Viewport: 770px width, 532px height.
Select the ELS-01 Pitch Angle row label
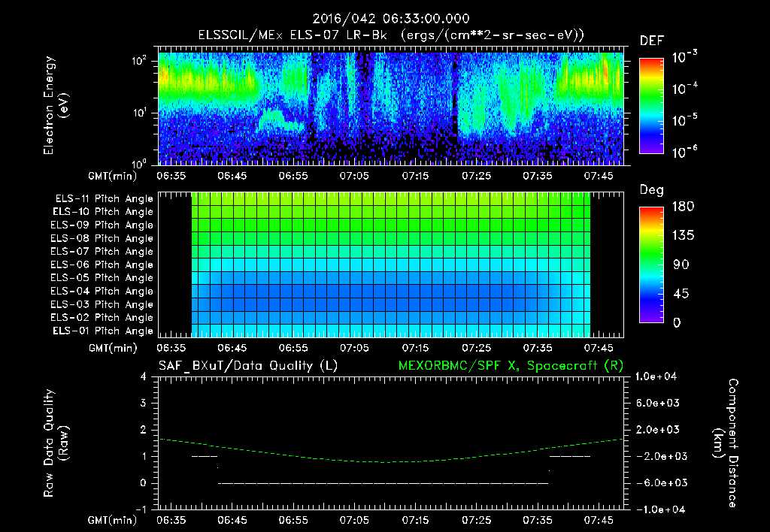[x=102, y=331]
